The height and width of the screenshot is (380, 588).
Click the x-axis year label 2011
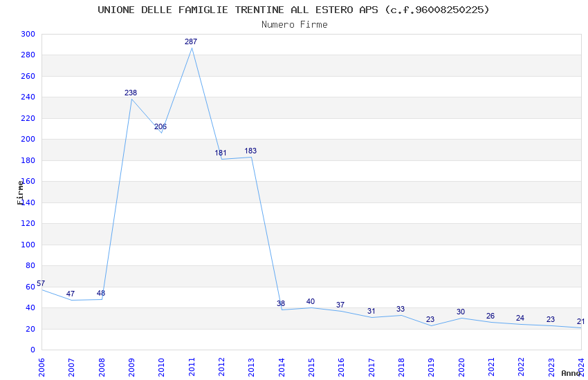(191, 368)
